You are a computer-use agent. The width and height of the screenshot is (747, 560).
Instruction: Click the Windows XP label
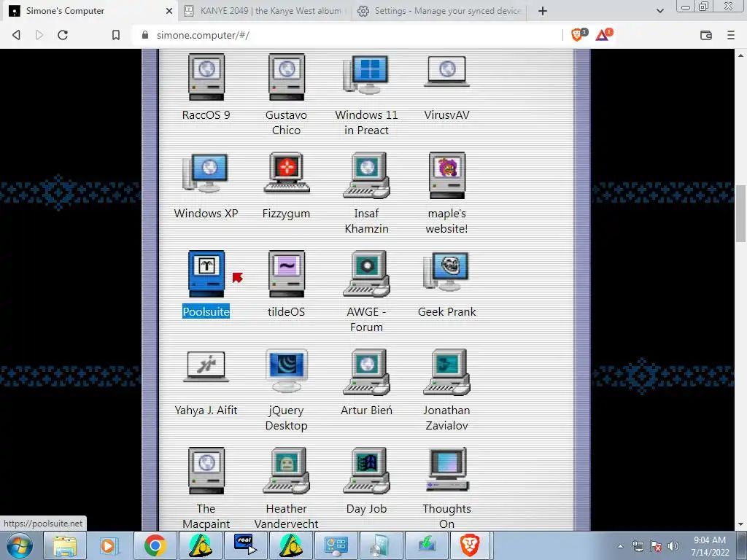(206, 213)
